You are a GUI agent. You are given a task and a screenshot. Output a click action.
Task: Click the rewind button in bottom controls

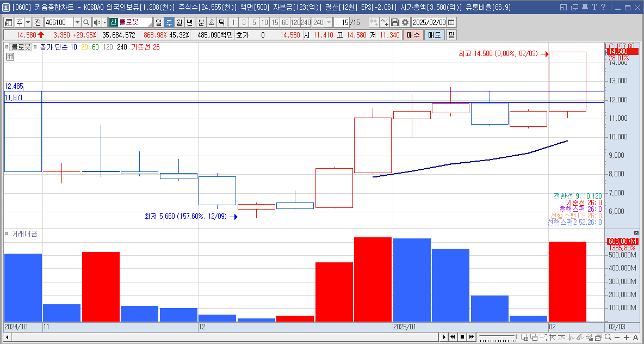coord(453,337)
